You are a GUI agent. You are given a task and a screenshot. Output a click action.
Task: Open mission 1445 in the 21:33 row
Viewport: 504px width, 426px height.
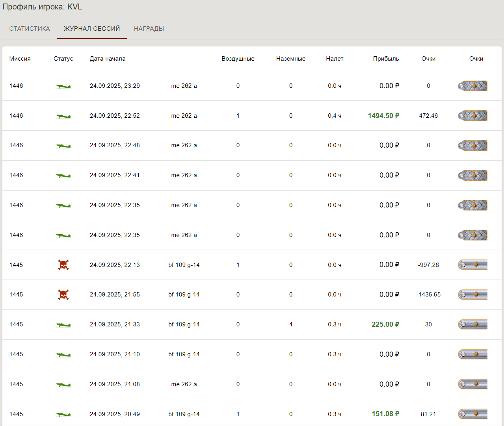[x=16, y=324]
